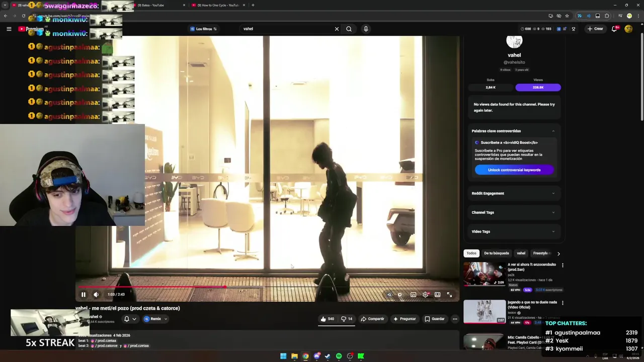Screen dimensions: 644x362
Task: Open Spotify from the taskbar
Action: click(x=339, y=356)
